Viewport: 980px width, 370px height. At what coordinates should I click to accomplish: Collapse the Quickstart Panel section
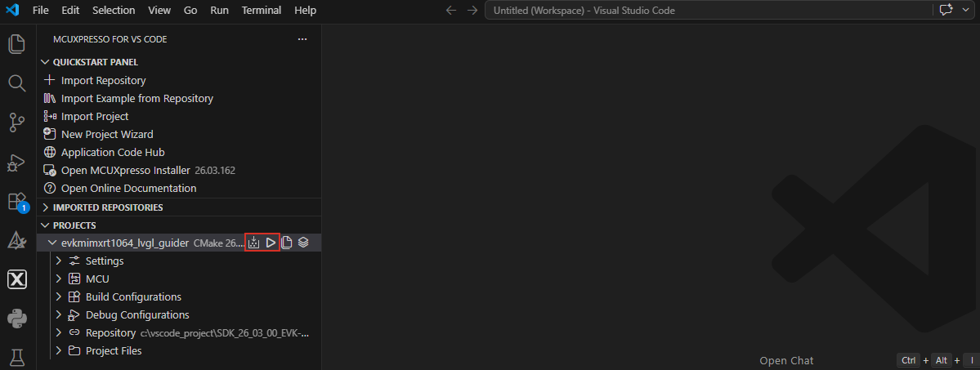44,62
